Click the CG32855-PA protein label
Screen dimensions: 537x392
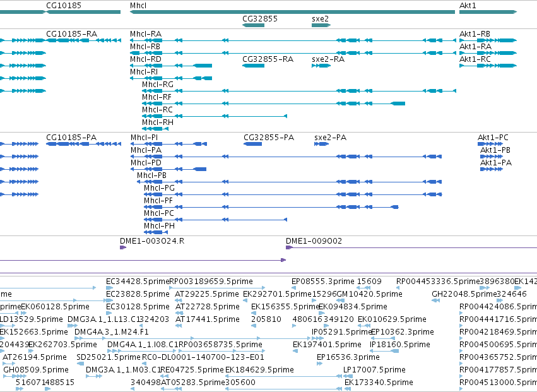point(269,138)
